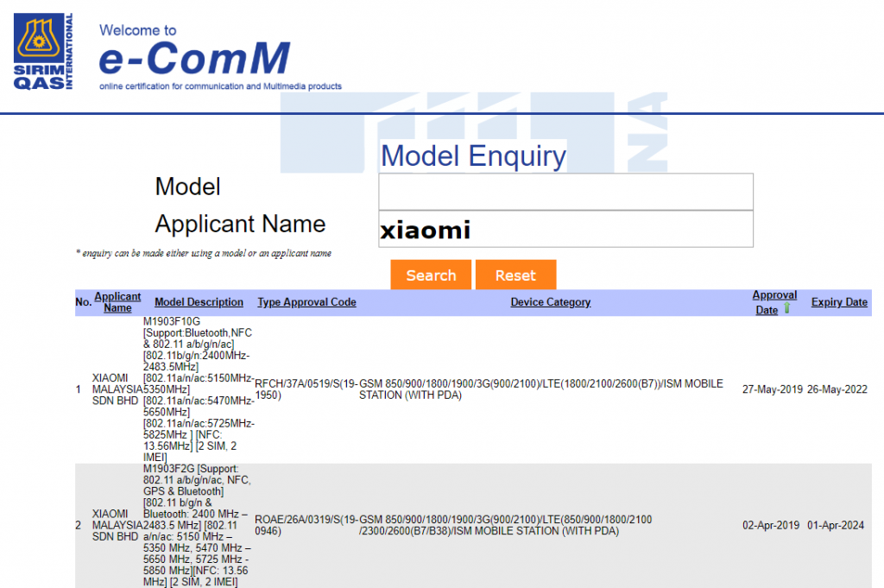The width and height of the screenshot is (884, 588).
Task: Sort results by Type Approval Code
Action: [x=306, y=302]
